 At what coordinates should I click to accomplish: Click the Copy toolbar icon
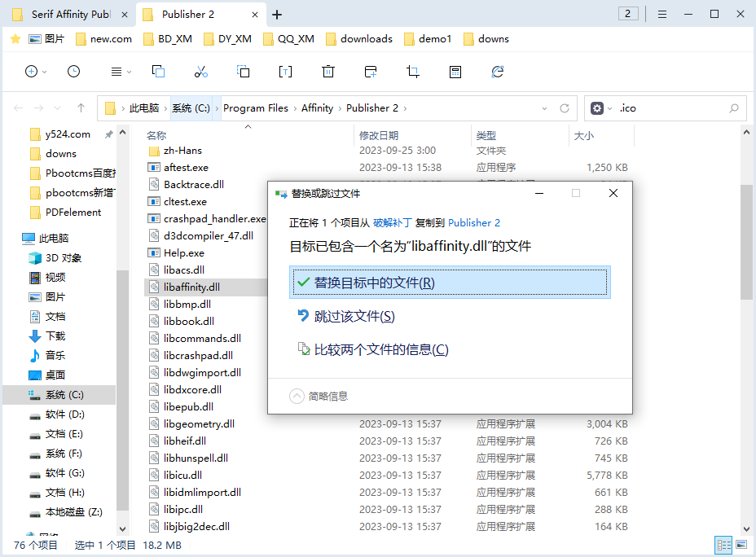tap(158, 72)
